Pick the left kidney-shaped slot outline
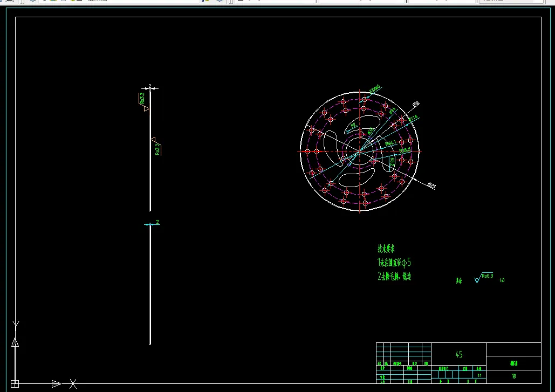Image resolution: width=555 pixels, height=392 pixels. pyautogui.click(x=333, y=148)
